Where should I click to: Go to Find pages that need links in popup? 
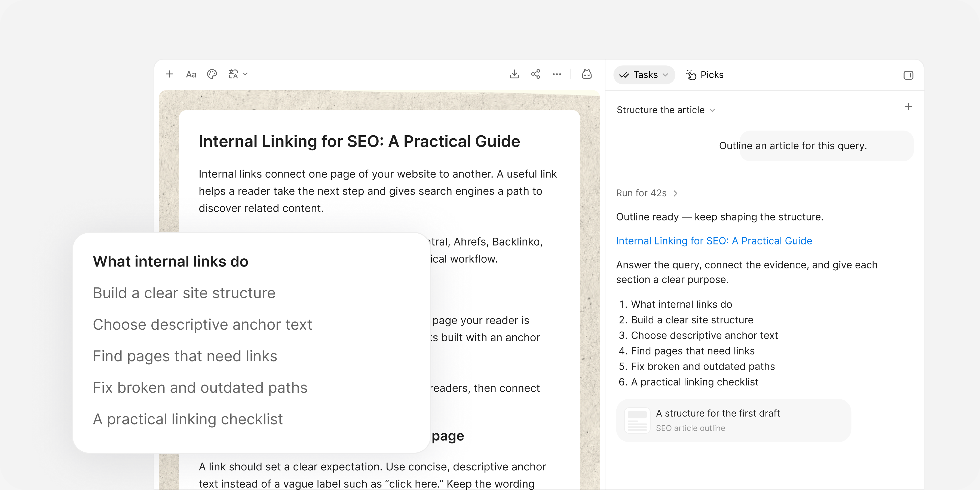pos(185,356)
